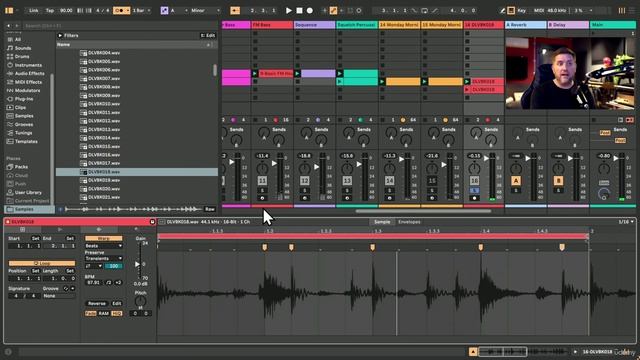Select the Audio Effects category
Screen dimensions: 640x360
[29, 73]
